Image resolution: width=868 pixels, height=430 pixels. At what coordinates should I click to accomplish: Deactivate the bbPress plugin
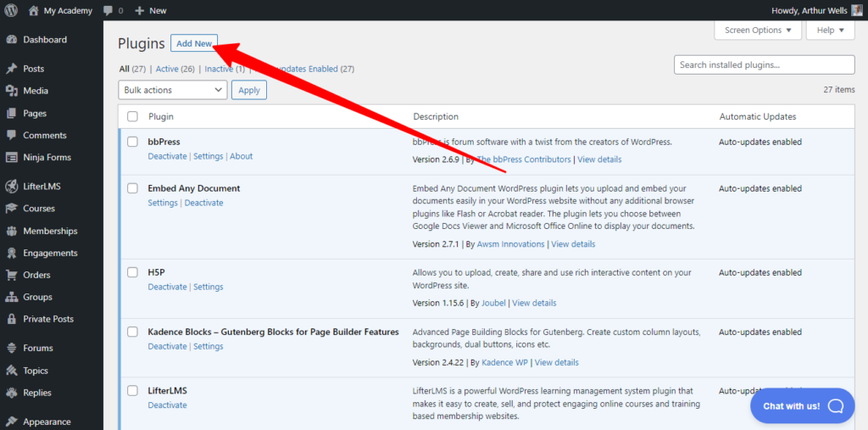click(x=167, y=156)
